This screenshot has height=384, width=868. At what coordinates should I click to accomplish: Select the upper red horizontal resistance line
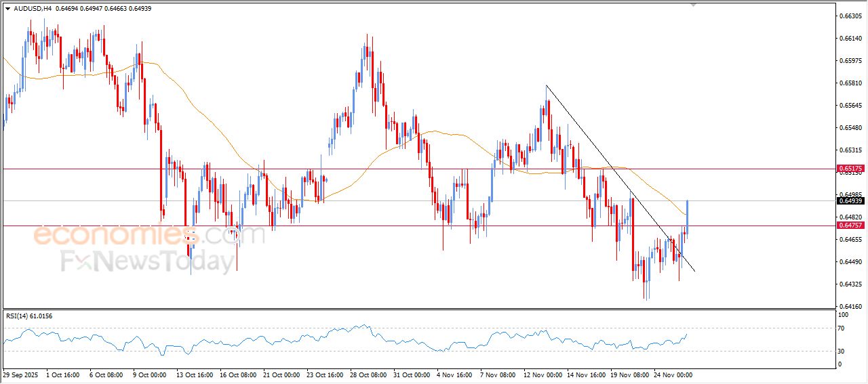tap(407, 169)
